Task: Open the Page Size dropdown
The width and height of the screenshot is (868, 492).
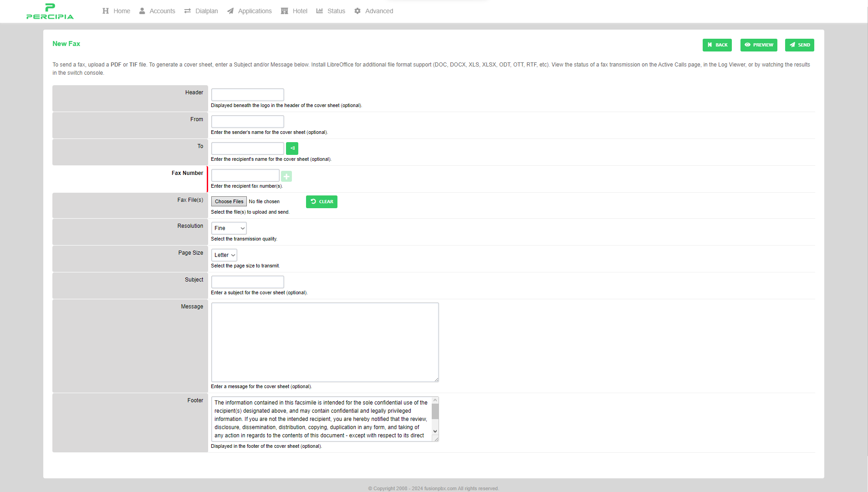Action: tap(224, 255)
